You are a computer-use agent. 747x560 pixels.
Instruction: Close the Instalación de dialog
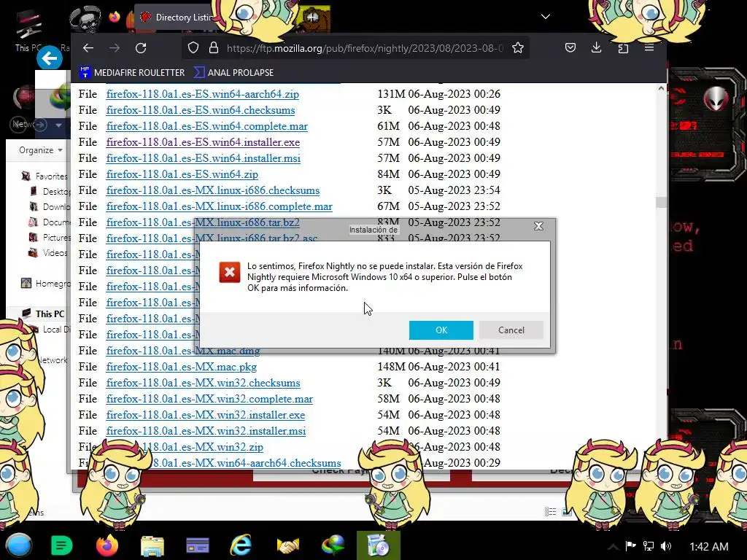[x=539, y=226]
